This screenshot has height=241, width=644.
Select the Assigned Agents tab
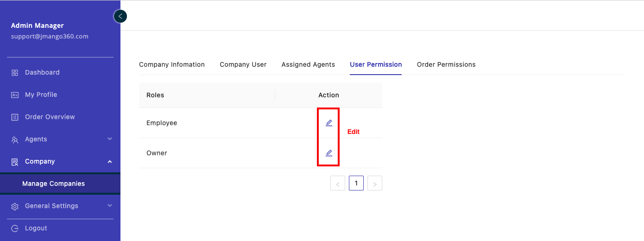pyautogui.click(x=308, y=64)
